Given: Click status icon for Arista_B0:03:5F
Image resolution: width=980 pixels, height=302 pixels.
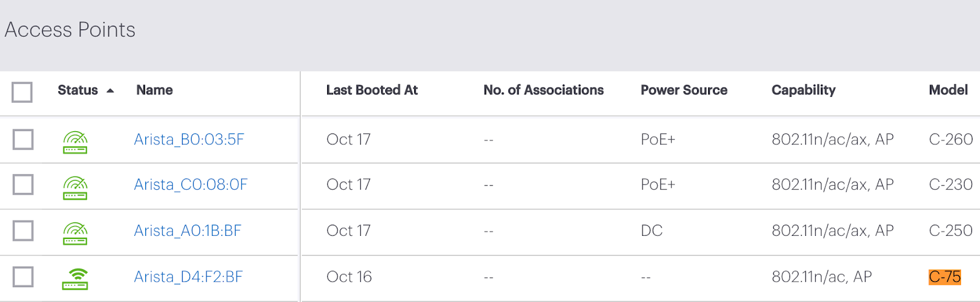Looking at the screenshot, I should [75, 142].
